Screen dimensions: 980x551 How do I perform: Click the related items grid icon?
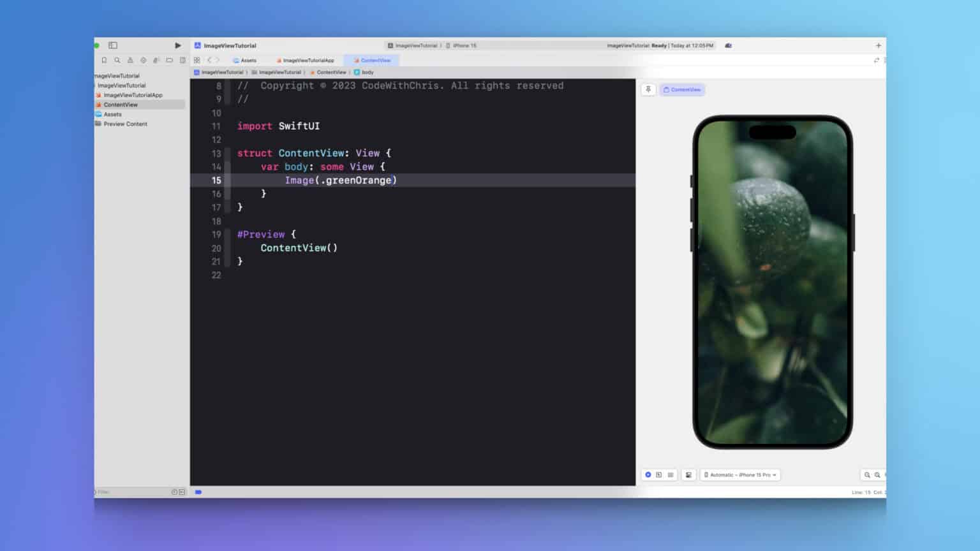tap(197, 60)
